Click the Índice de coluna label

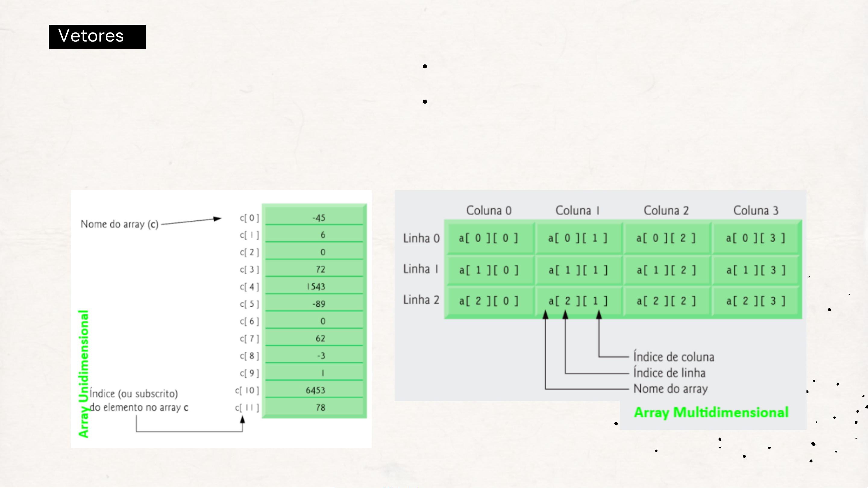tap(674, 357)
